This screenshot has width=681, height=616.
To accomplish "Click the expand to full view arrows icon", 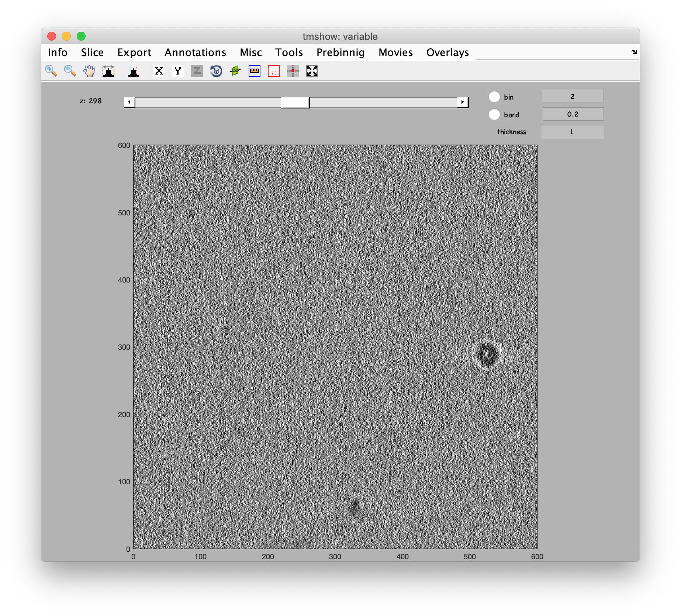I will tap(312, 71).
